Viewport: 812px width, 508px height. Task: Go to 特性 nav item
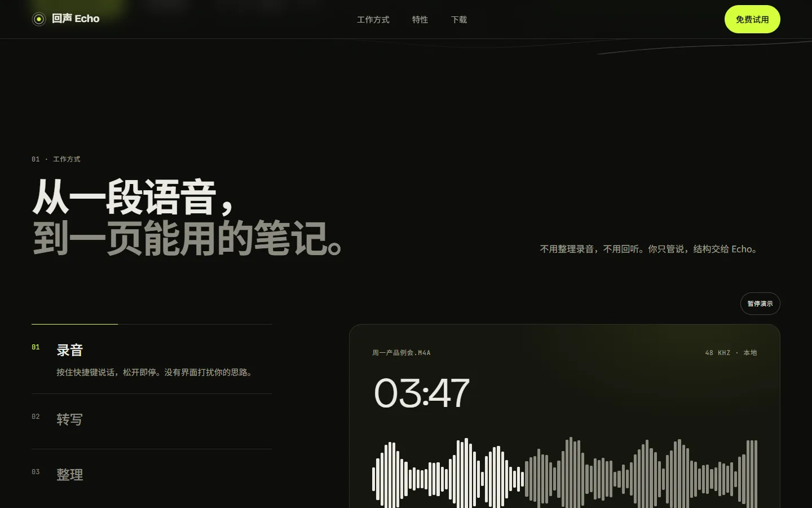(x=420, y=20)
